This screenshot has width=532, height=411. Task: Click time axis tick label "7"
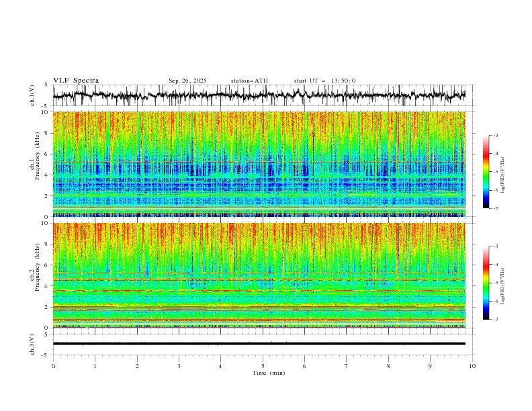click(x=347, y=366)
